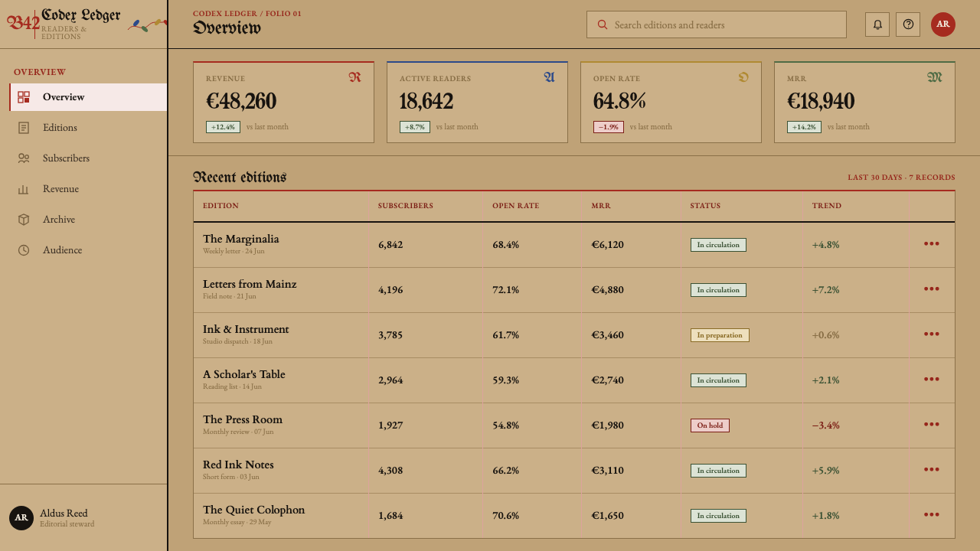The height and width of the screenshot is (551, 980).
Task: Open the MRR €18,940 card
Action: pos(864,103)
